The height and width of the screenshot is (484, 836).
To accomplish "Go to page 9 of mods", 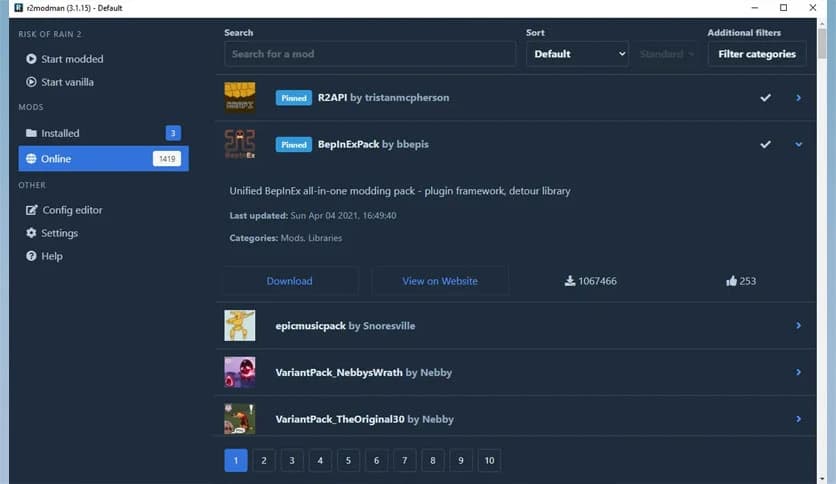I will (461, 460).
